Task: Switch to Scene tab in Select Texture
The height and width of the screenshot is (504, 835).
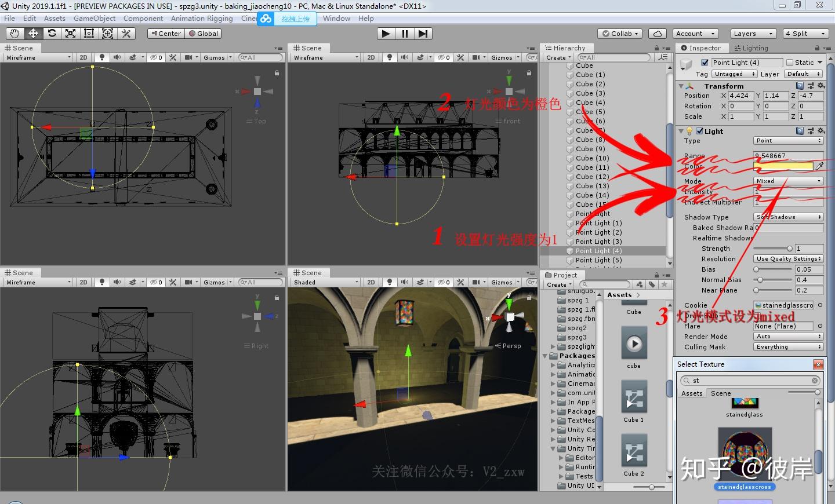Action: click(721, 393)
